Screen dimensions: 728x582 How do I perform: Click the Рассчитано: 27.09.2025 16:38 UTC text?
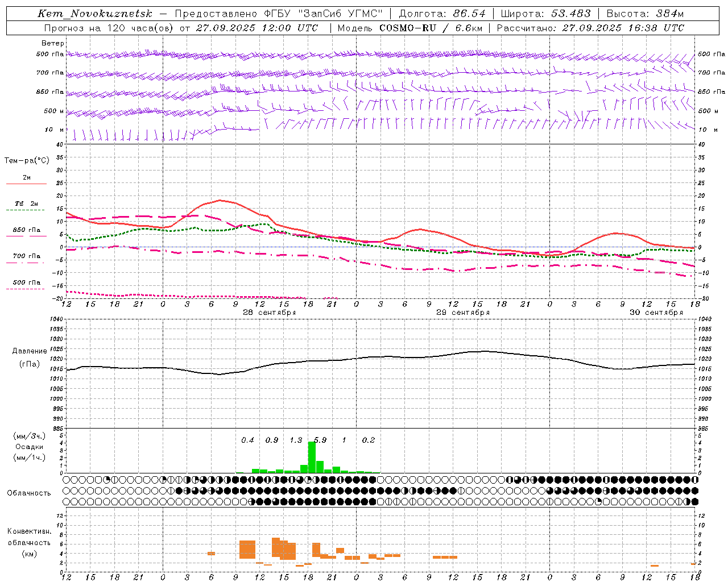[x=590, y=28]
